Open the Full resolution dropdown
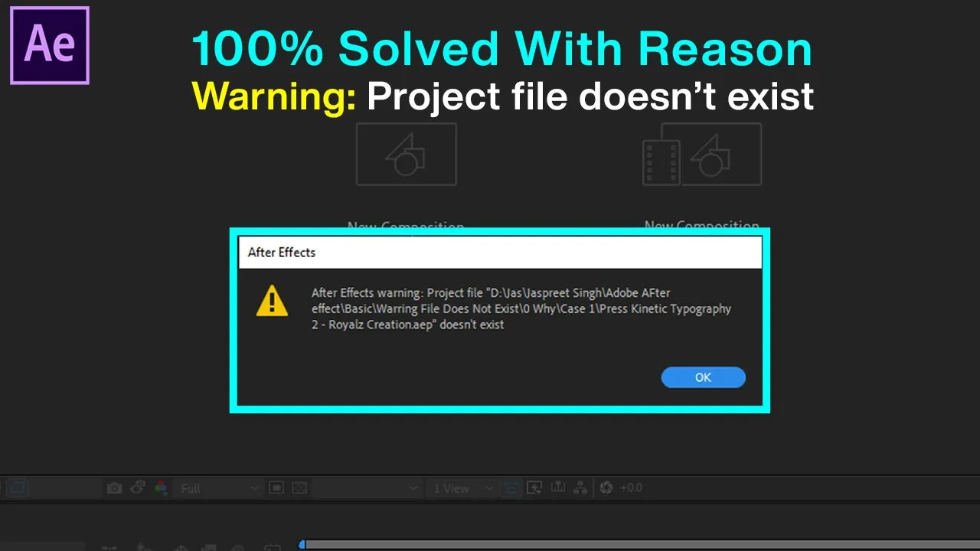Screen dimensions: 980x551 [218, 487]
